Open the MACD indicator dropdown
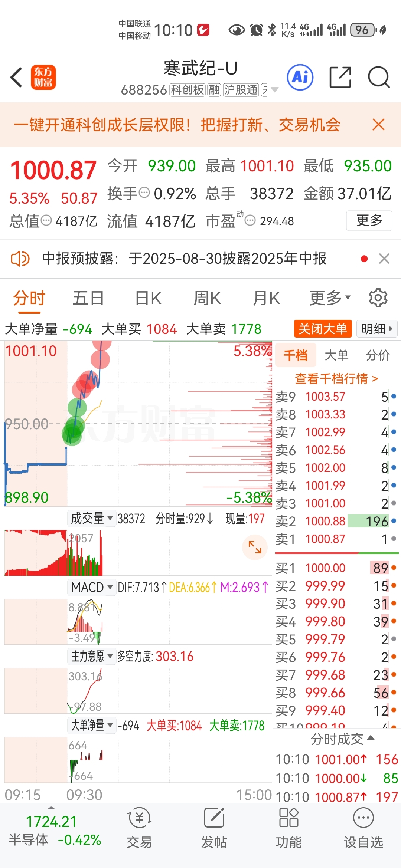This screenshot has width=401, height=868. tap(92, 587)
